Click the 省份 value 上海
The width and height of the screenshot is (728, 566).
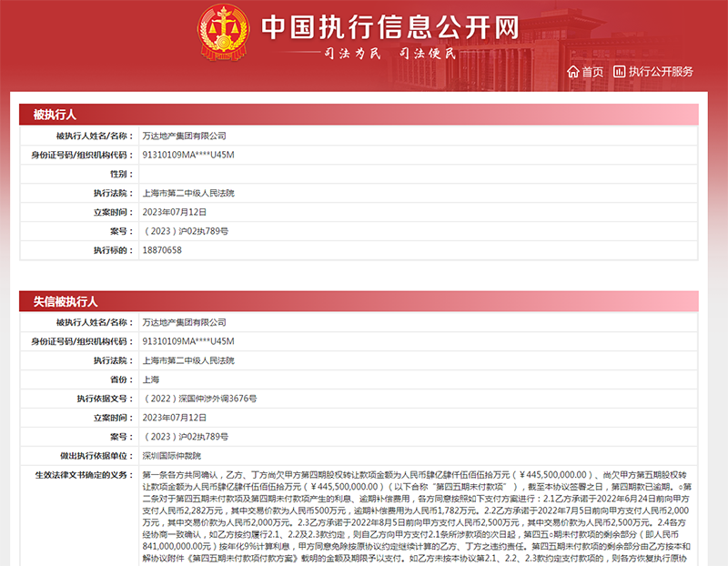pyautogui.click(x=151, y=379)
